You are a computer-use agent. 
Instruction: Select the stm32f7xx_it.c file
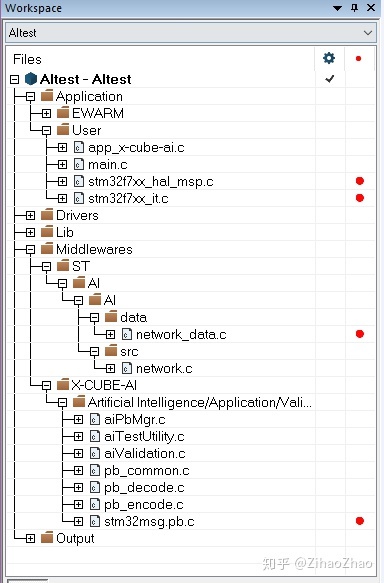[128, 199]
